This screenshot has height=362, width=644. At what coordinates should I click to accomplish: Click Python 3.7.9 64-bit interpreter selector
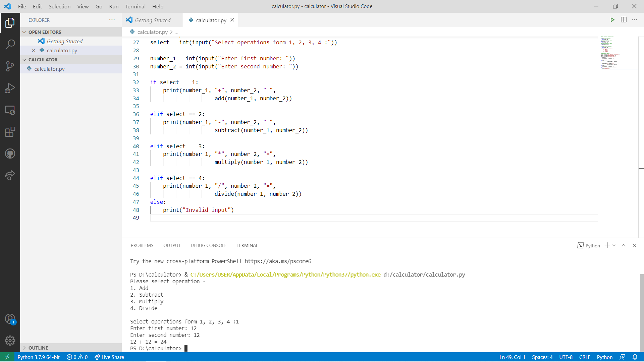pos(39,357)
